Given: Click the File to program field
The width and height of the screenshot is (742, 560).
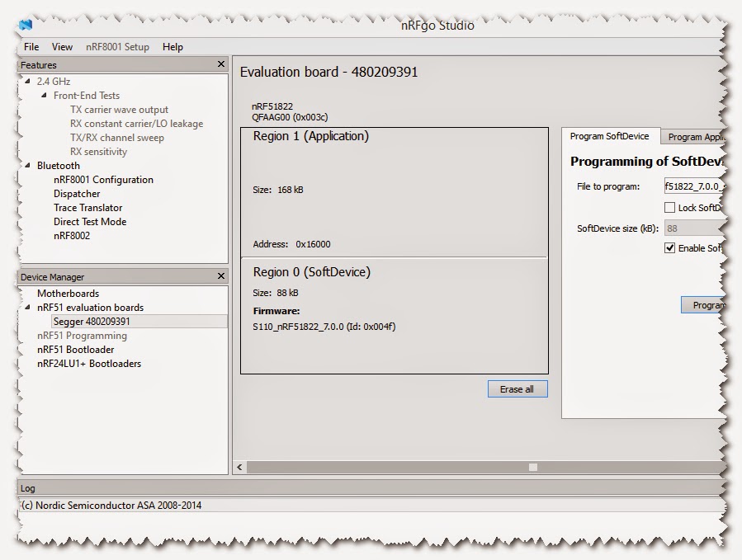Looking at the screenshot, I should coord(695,186).
